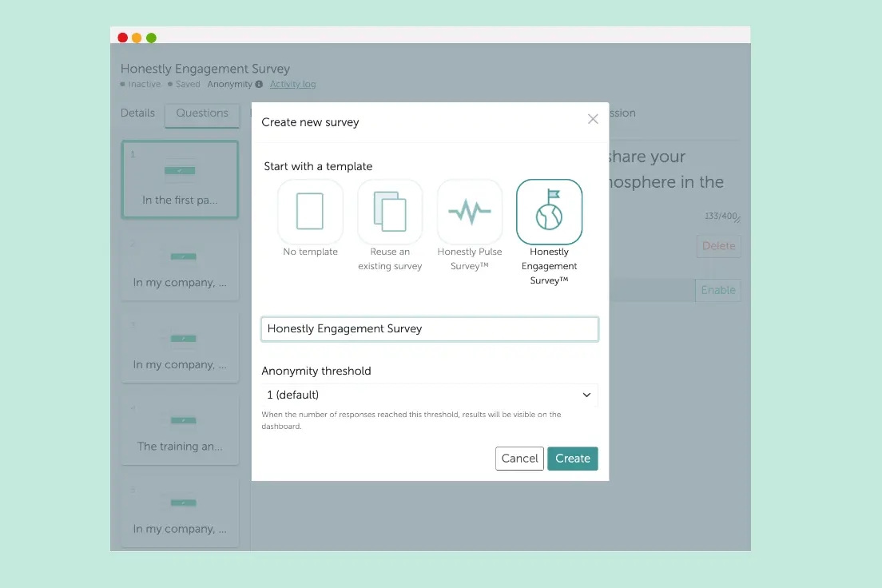Switch to the Questions tab
The image size is (882, 588).
click(x=202, y=113)
